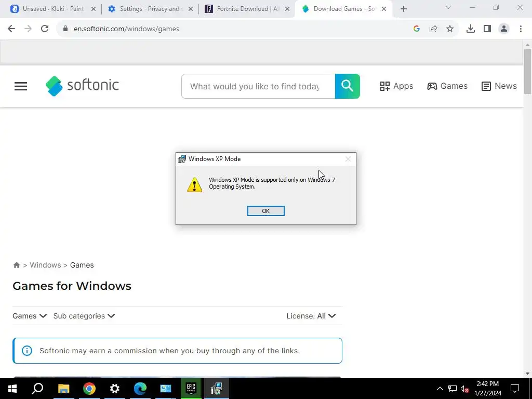
Task: Share this page icon
Action: pyautogui.click(x=433, y=29)
